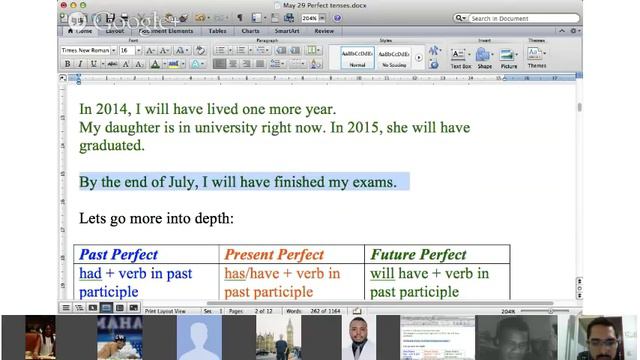Open the Themes dropdown
Screen dimensions: 640x360
coord(537,58)
